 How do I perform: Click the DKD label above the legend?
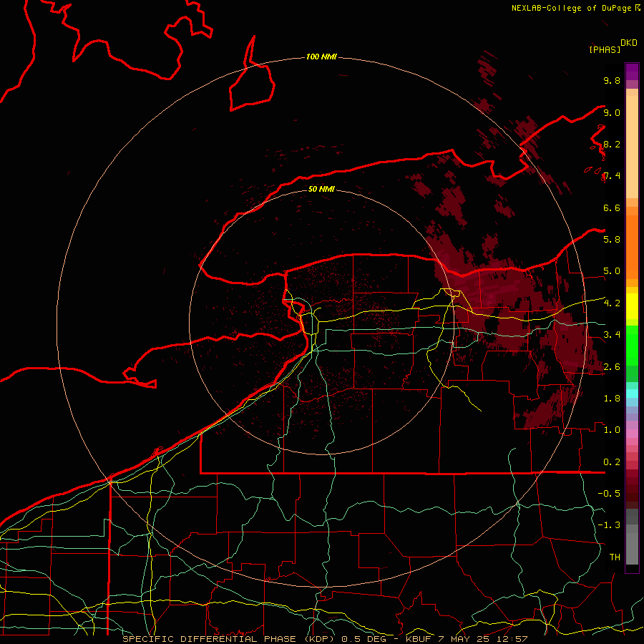click(628, 42)
